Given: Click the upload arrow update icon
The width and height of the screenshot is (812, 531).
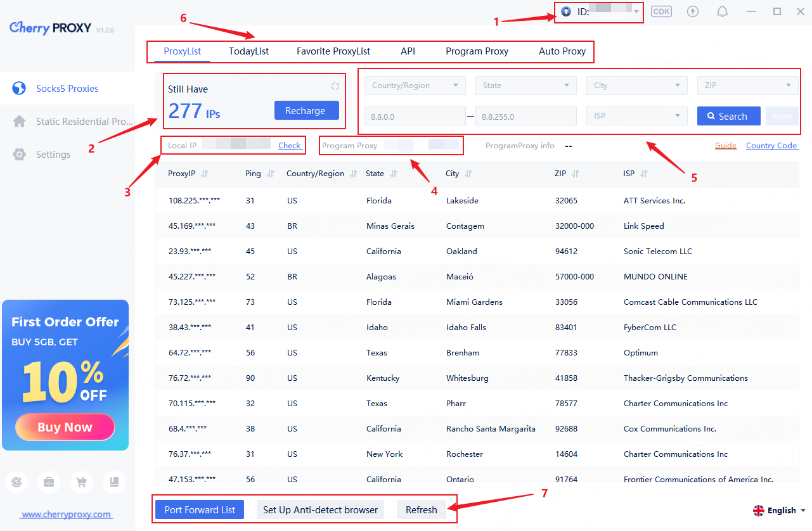Looking at the screenshot, I should click(x=692, y=11).
